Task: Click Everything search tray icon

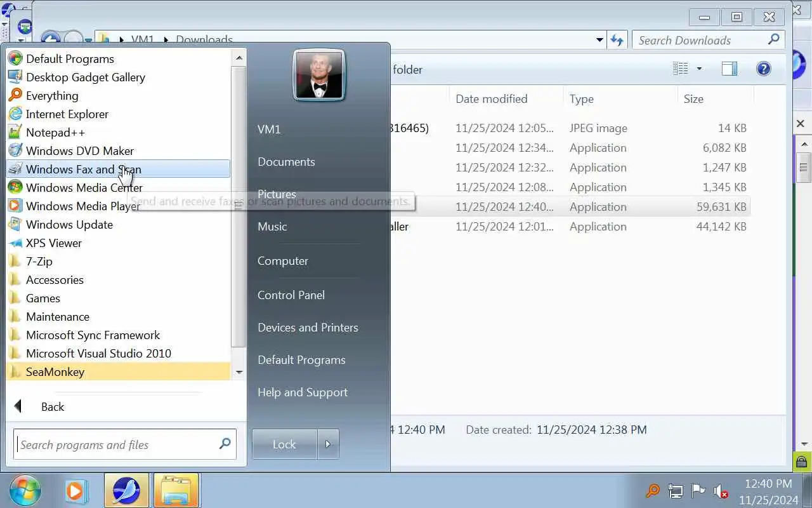Action: [652, 490]
